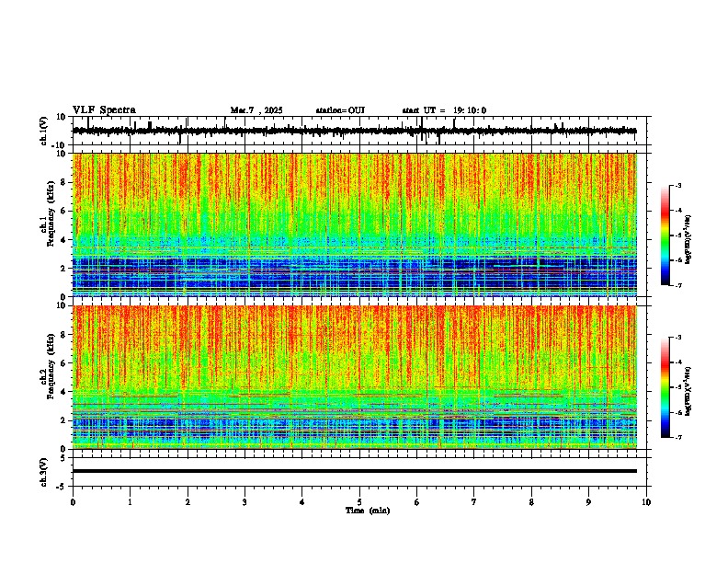Click the '-7' value on ch.1 colorbar
Screen dimensions: 728x563
pos(677,285)
